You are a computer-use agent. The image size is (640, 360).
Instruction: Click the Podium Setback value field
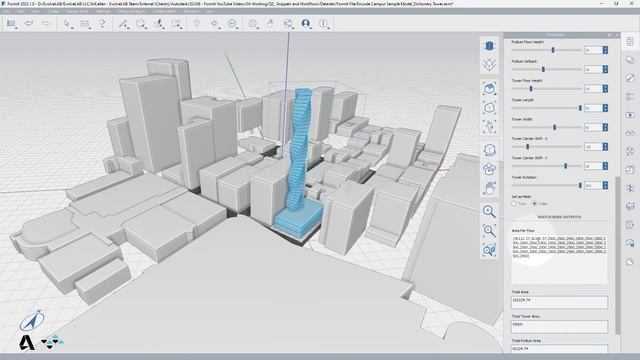click(593, 69)
